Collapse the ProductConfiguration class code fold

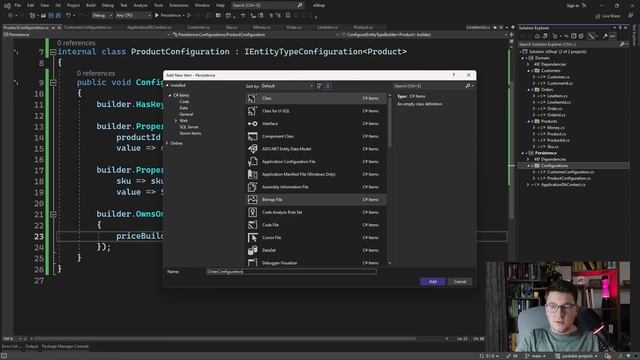(x=53, y=52)
